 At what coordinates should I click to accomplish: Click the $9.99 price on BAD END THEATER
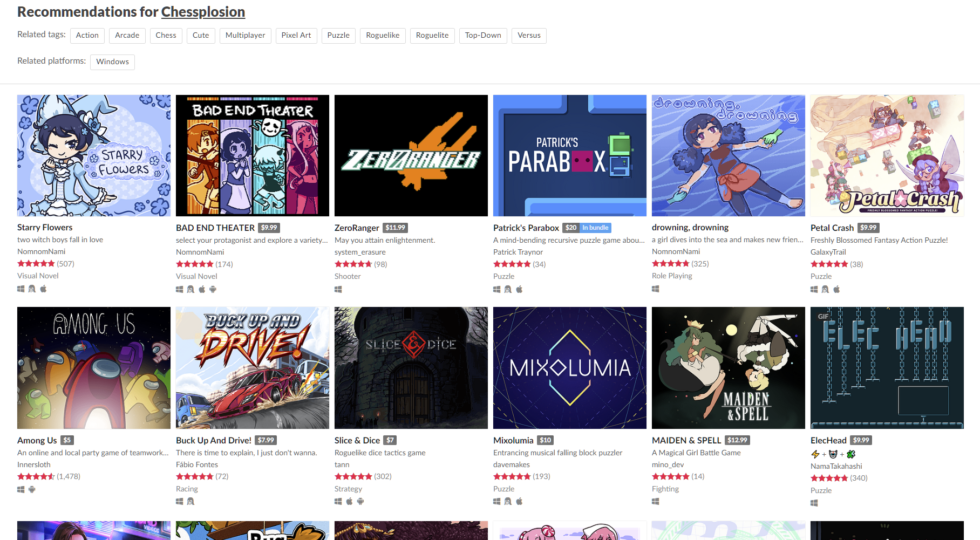pos(269,228)
